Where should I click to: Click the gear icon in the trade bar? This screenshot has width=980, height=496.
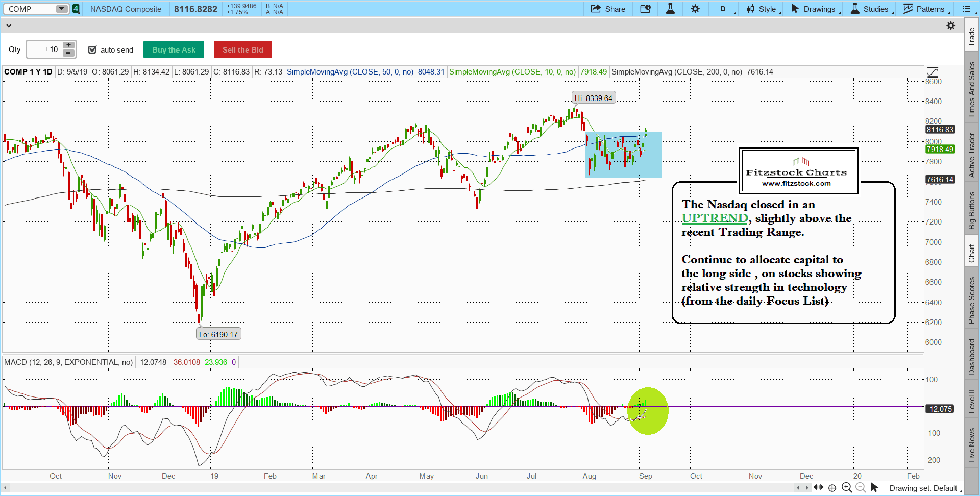(951, 26)
